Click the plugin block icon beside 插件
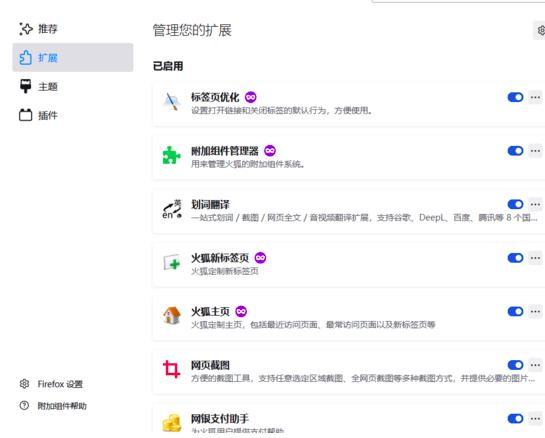 click(x=25, y=115)
